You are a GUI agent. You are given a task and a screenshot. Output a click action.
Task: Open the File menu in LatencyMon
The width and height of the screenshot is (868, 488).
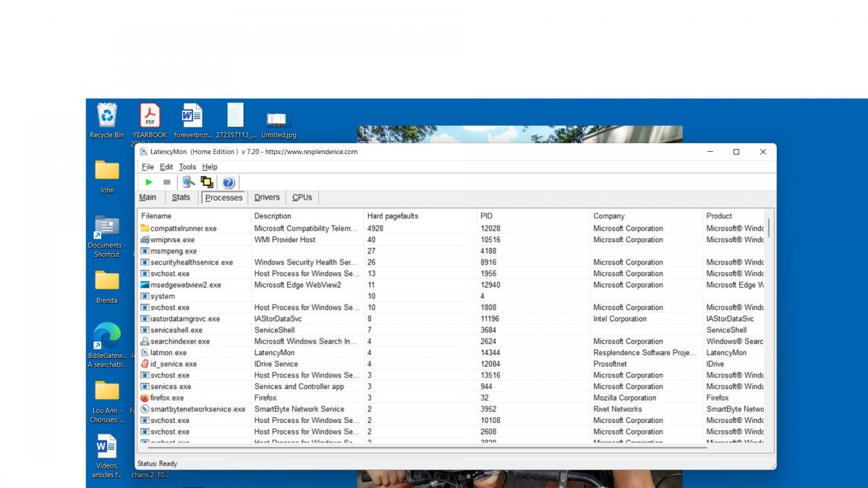pyautogui.click(x=148, y=167)
